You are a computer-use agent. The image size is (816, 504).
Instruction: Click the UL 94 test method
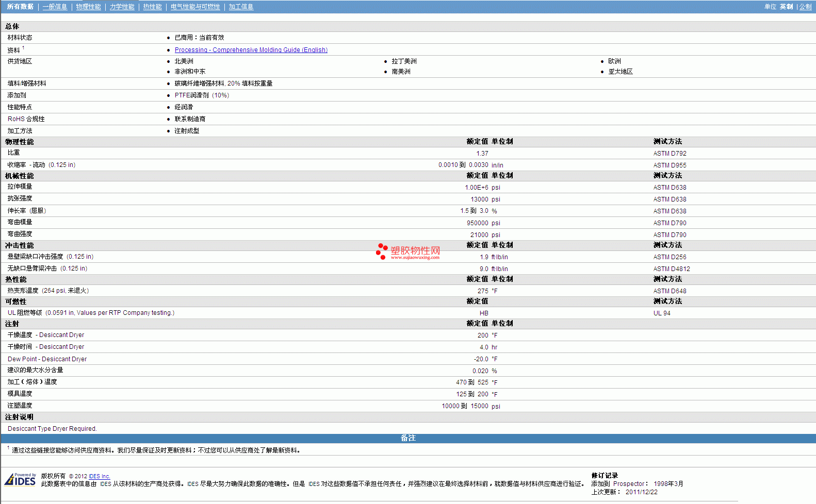pyautogui.click(x=662, y=313)
